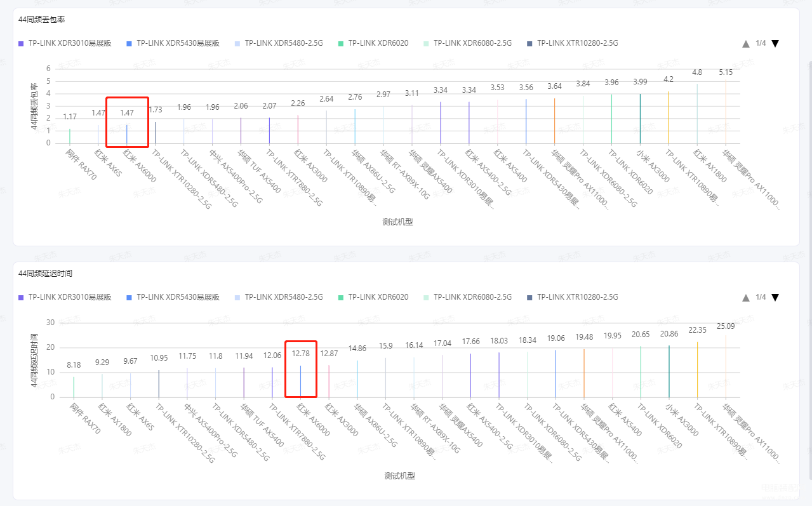Select the 5.15 data label in 丢包率 chart
Screen dimensions: 812x506
(726, 72)
